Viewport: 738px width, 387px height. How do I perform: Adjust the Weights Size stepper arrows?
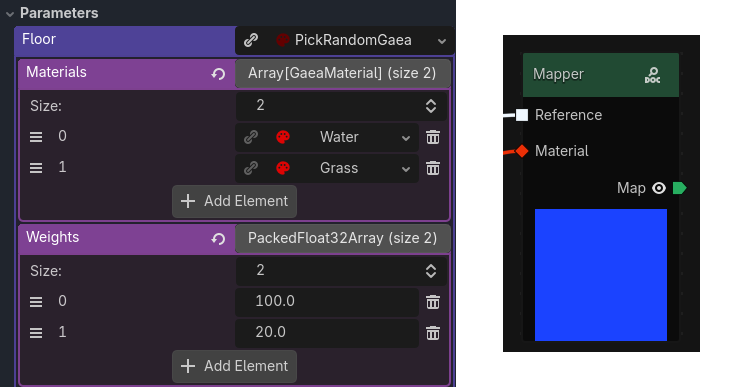431,271
